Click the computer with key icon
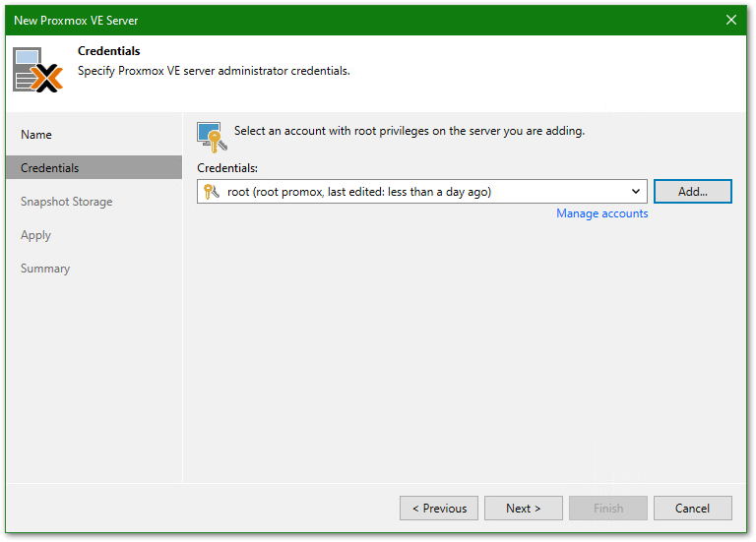 click(211, 135)
